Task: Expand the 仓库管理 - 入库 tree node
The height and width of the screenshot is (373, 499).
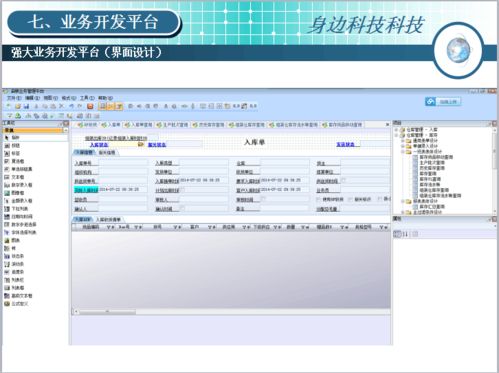Action: click(397, 130)
